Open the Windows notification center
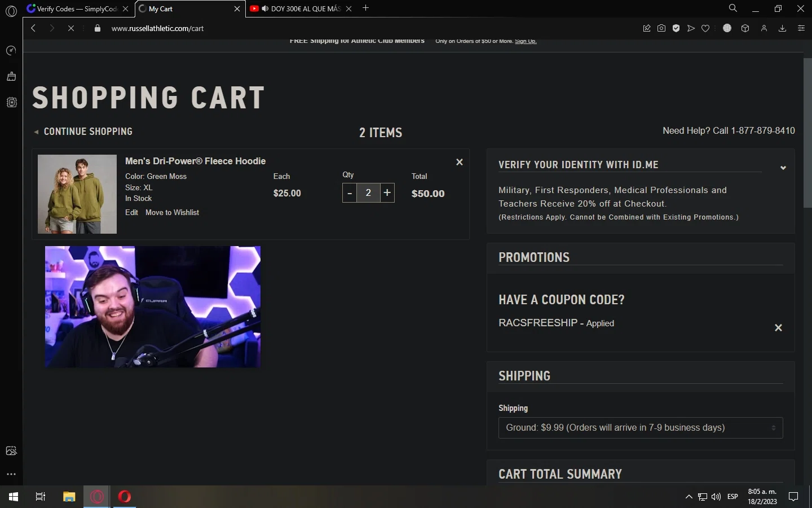This screenshot has height=508, width=812. 793,497
